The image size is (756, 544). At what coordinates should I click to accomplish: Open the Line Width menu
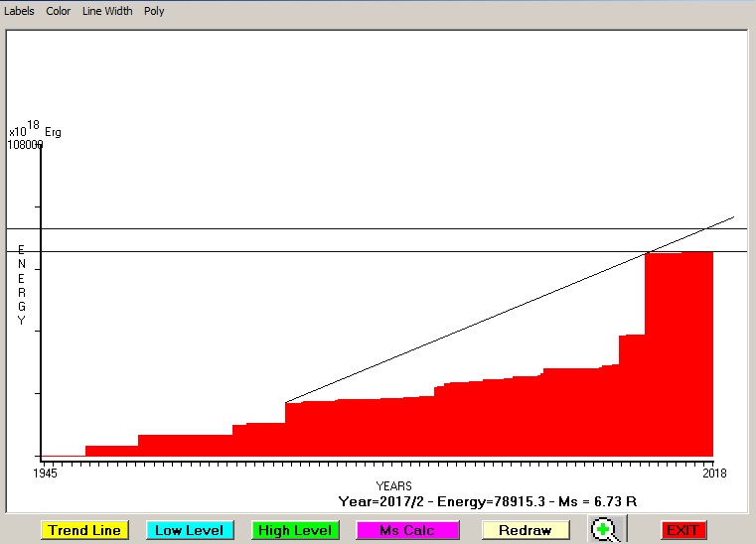tap(107, 11)
